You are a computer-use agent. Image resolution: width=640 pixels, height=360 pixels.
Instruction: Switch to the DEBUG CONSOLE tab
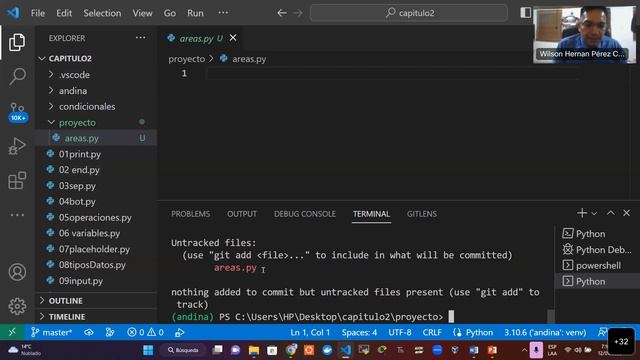(305, 214)
